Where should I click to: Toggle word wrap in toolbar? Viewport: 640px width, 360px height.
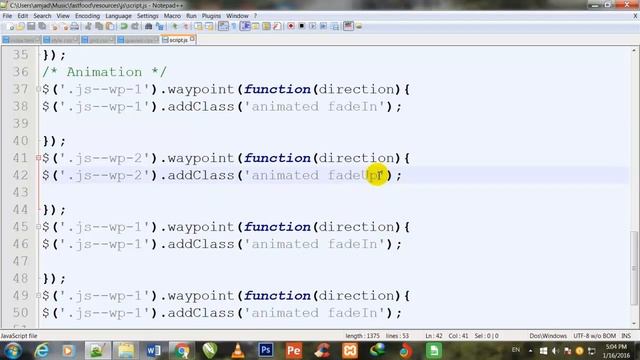(x=223, y=27)
